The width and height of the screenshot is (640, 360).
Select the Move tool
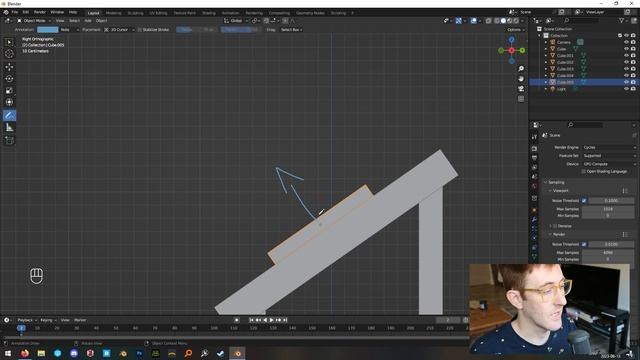tap(9, 67)
